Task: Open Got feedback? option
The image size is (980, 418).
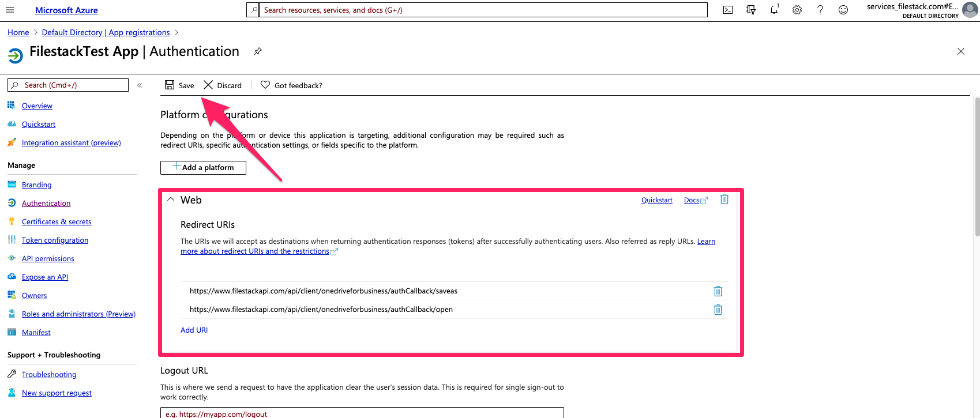Action: point(291,85)
